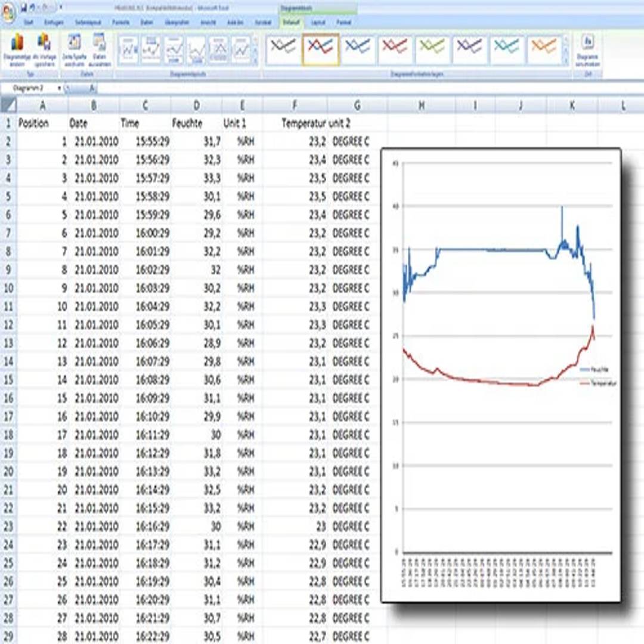
Task: Expand the chart styles gallery
Action: click(566, 61)
